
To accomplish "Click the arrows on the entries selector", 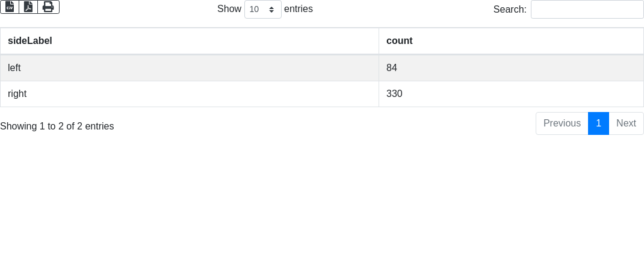I will pyautogui.click(x=271, y=9).
